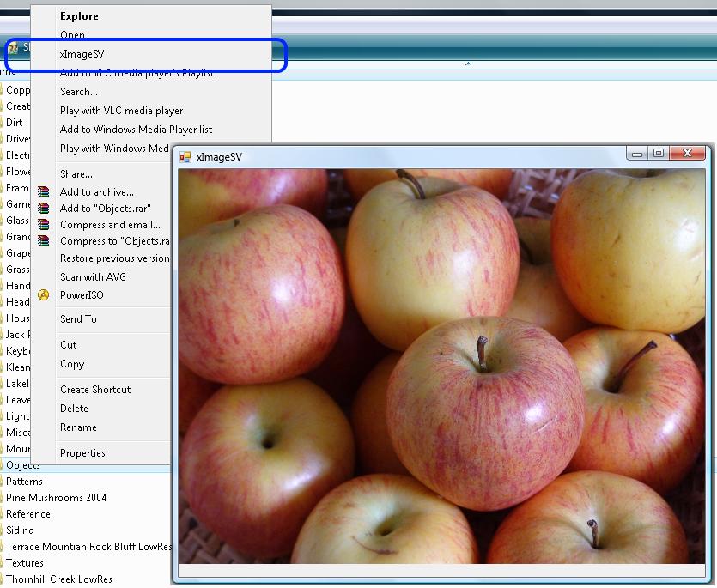Pick Add to VLC media player's Playlist
The height and width of the screenshot is (588, 717).
(137, 73)
